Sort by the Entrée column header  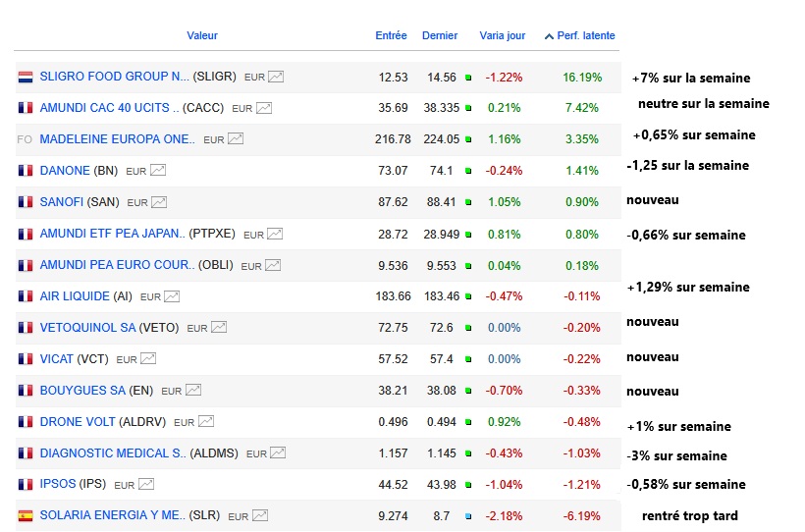tap(391, 35)
